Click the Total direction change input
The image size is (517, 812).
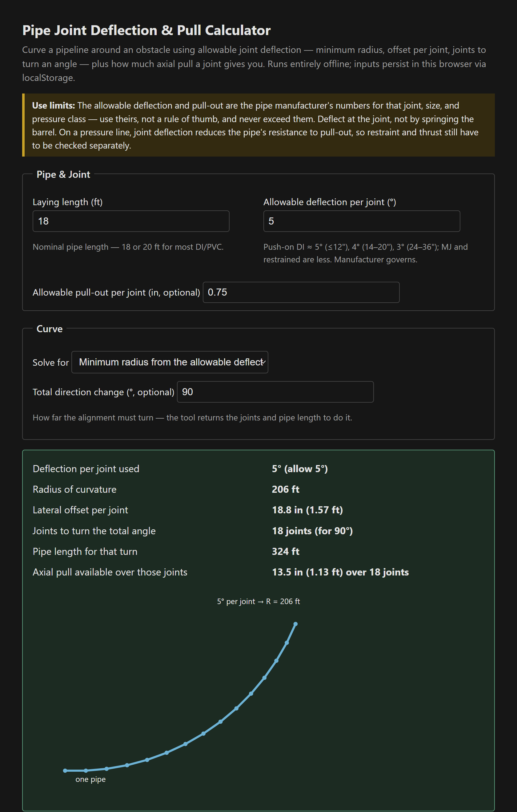tap(275, 392)
